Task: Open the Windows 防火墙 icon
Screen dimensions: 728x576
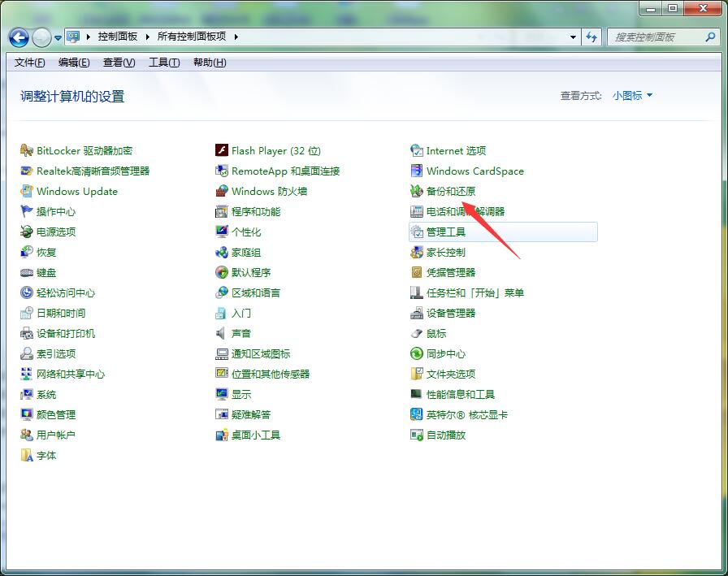Action: click(222, 191)
